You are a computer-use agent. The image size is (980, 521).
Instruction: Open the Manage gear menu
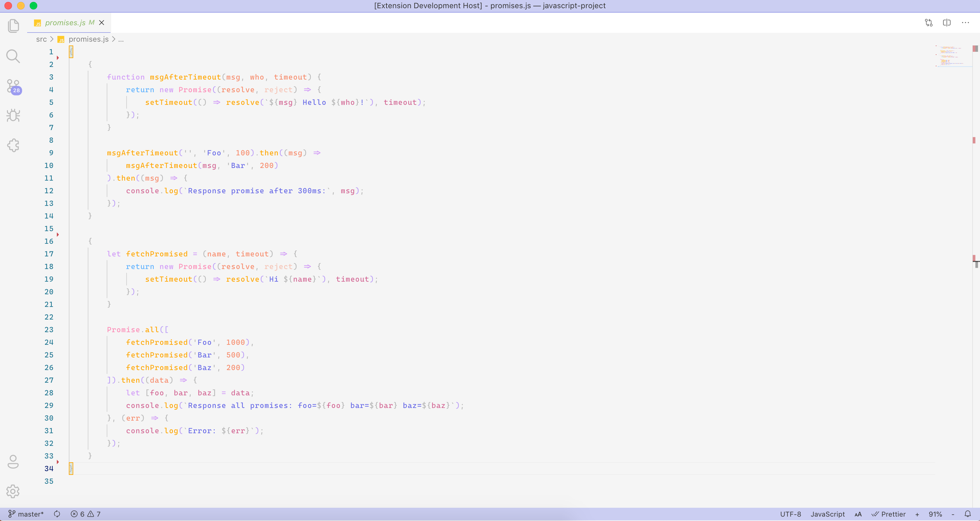(13, 491)
